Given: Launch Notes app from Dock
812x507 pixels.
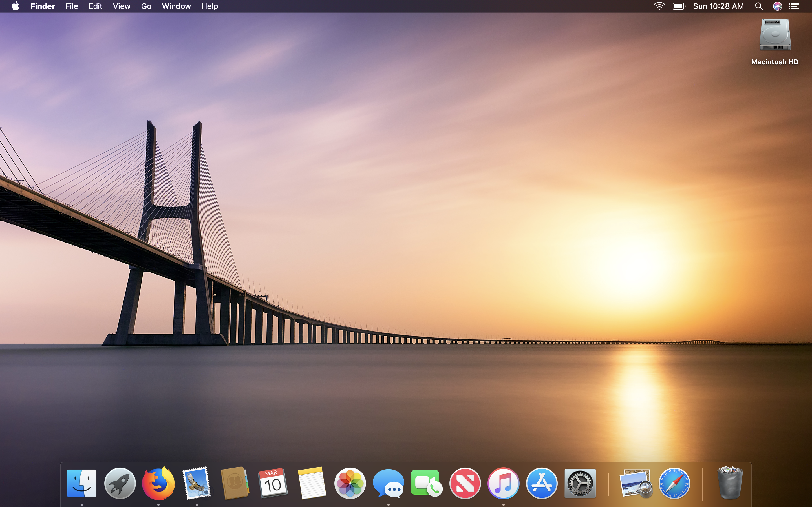Looking at the screenshot, I should [312, 483].
